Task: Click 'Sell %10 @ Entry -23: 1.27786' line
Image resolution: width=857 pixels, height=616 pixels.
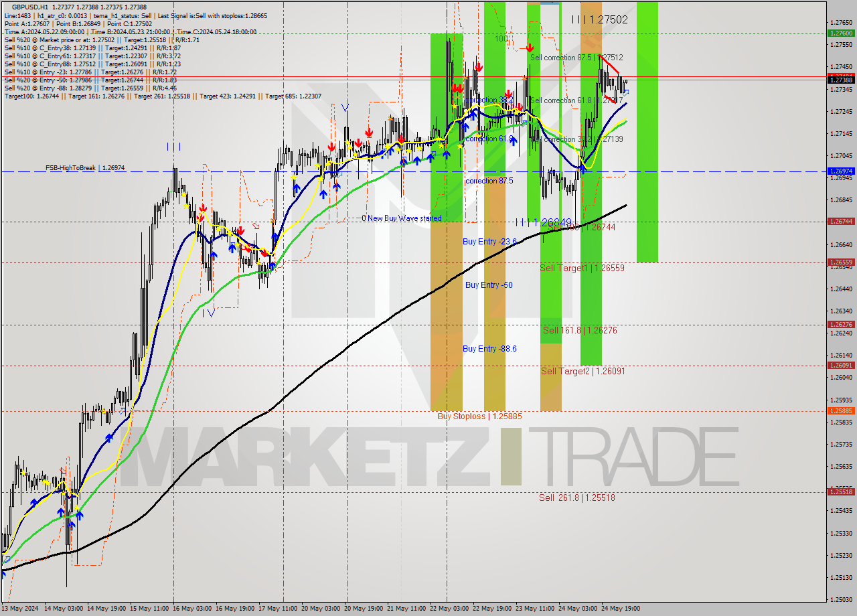Action: 90,72
